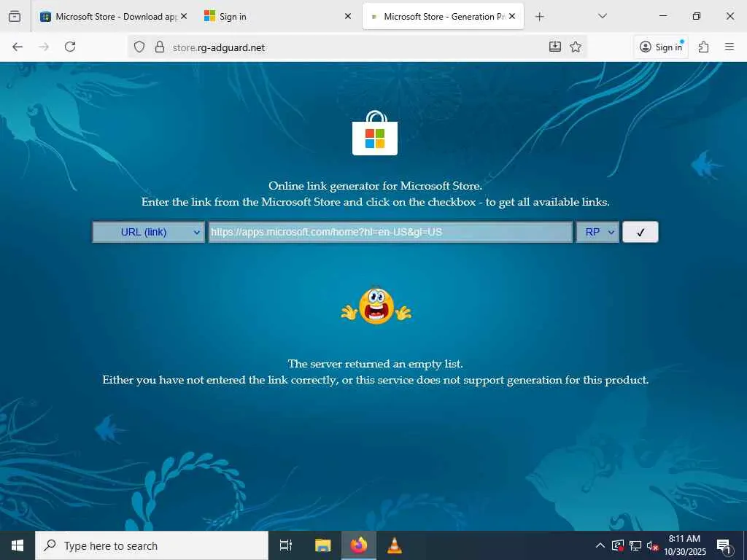Open Task View on the taskbar
Image resolution: width=747 pixels, height=560 pixels.
tap(286, 545)
